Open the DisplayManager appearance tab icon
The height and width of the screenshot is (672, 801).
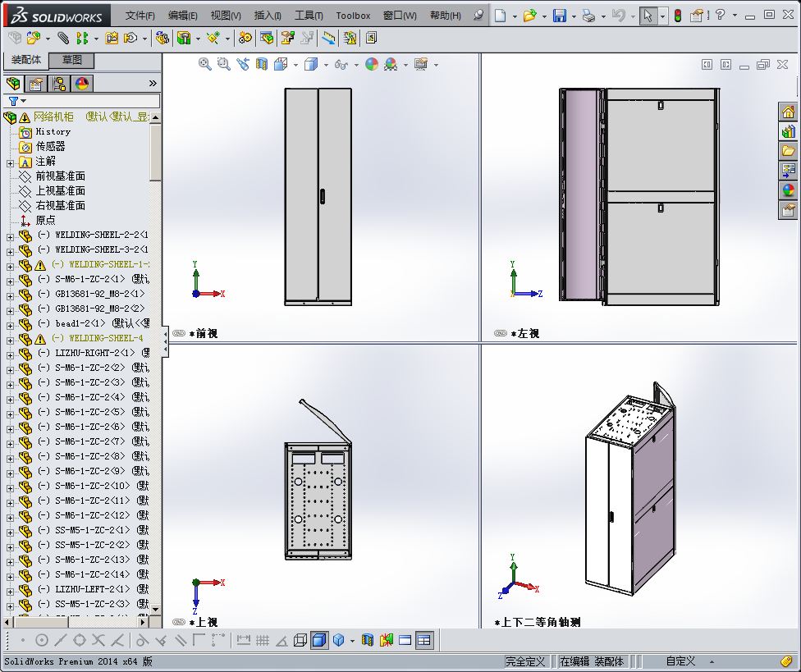pyautogui.click(x=80, y=84)
